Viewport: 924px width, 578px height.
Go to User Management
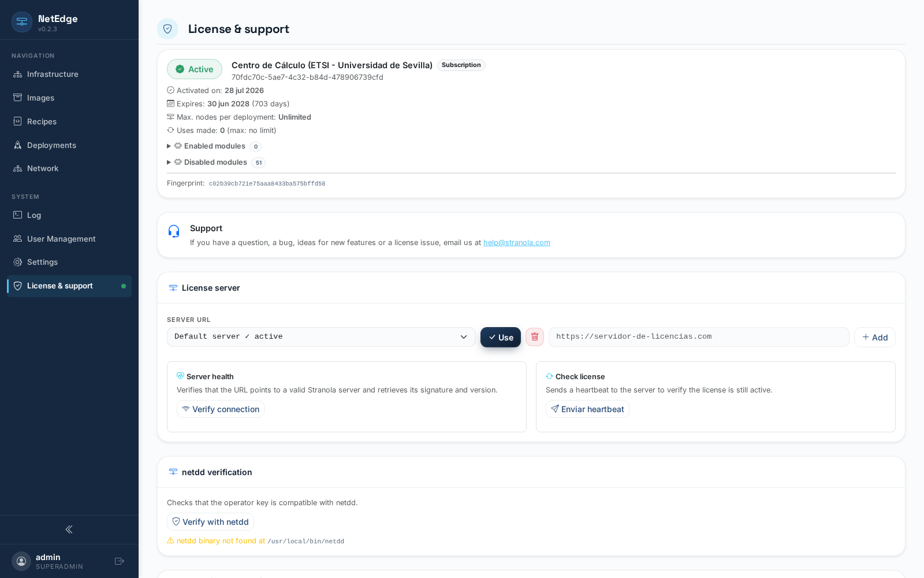[x=69, y=239]
